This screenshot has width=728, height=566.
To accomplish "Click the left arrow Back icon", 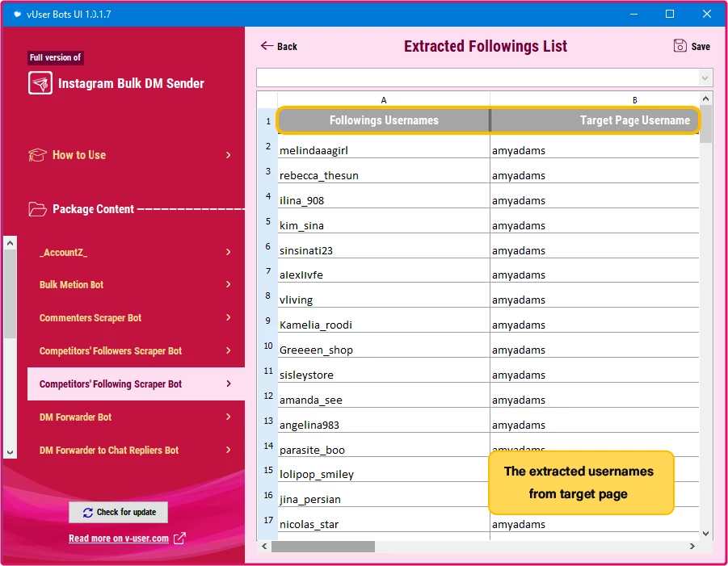I will (267, 45).
